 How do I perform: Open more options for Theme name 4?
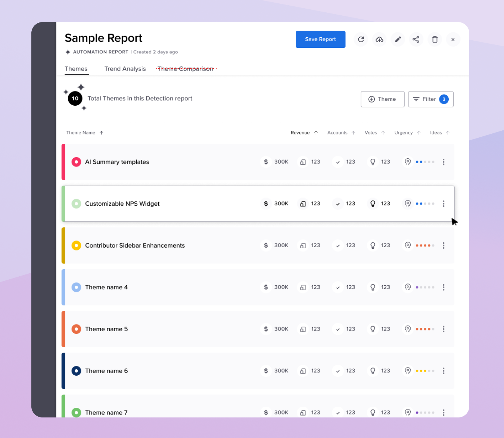[x=444, y=288]
